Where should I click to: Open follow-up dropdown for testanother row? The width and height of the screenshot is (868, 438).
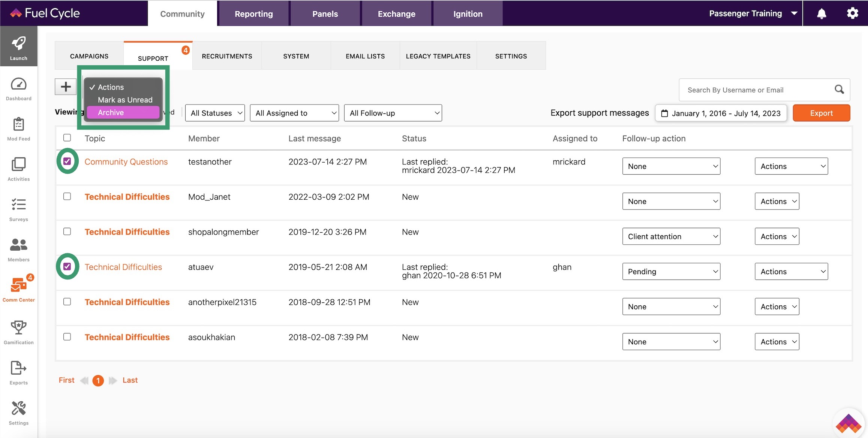[671, 166]
